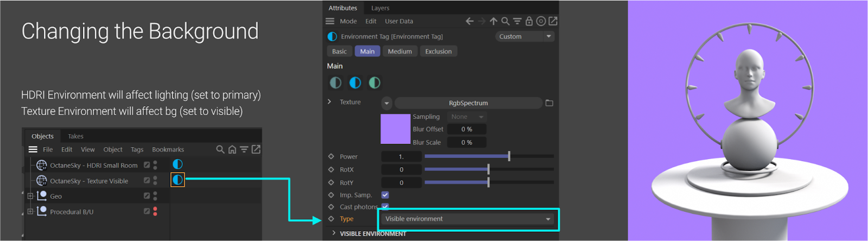
Task: Expand the Geo object in the tree
Action: point(30,196)
